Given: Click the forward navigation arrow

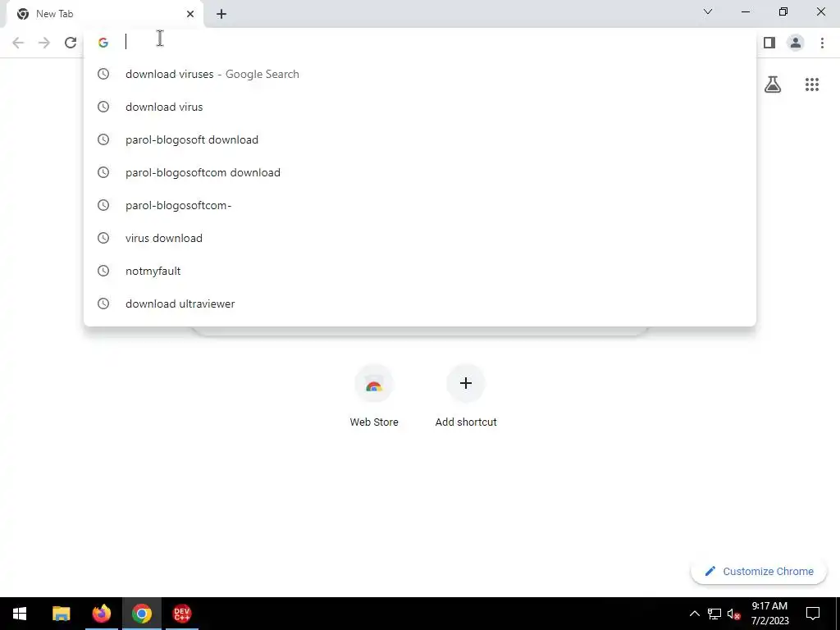Looking at the screenshot, I should click(44, 43).
